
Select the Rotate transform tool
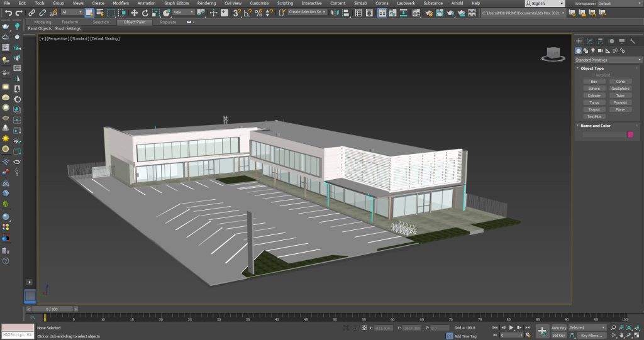(x=145, y=13)
